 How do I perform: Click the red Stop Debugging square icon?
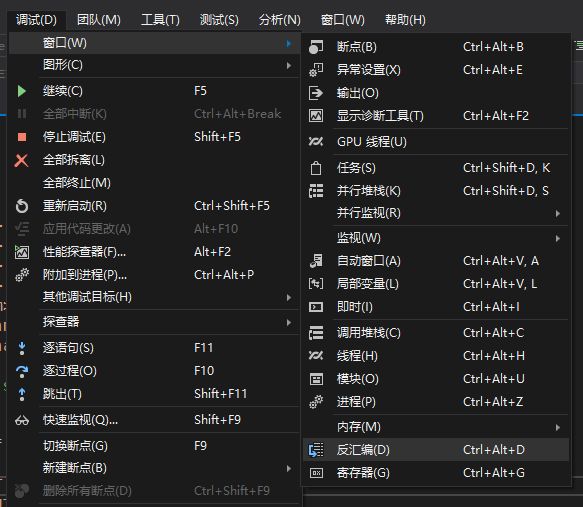coord(22,137)
